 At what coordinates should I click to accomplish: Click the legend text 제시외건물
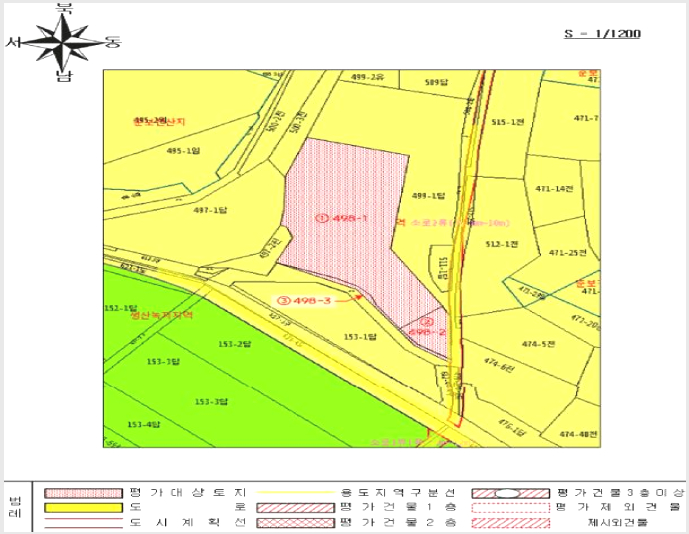pos(617,523)
